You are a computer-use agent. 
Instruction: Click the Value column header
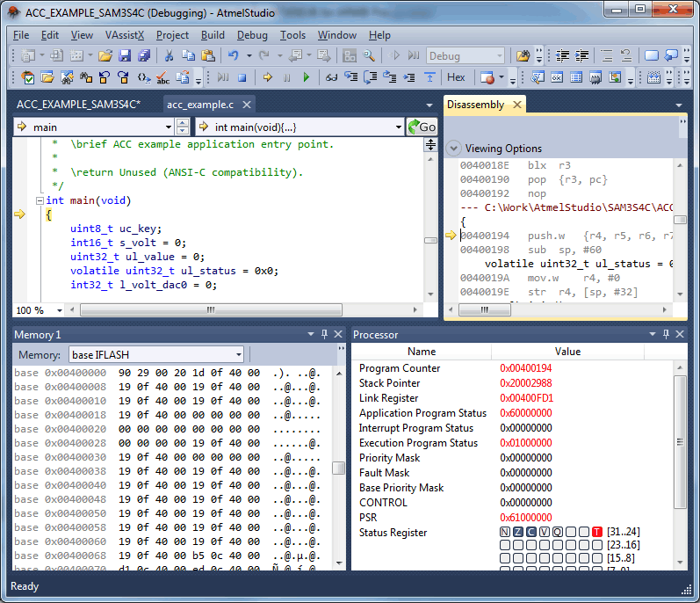click(x=567, y=352)
